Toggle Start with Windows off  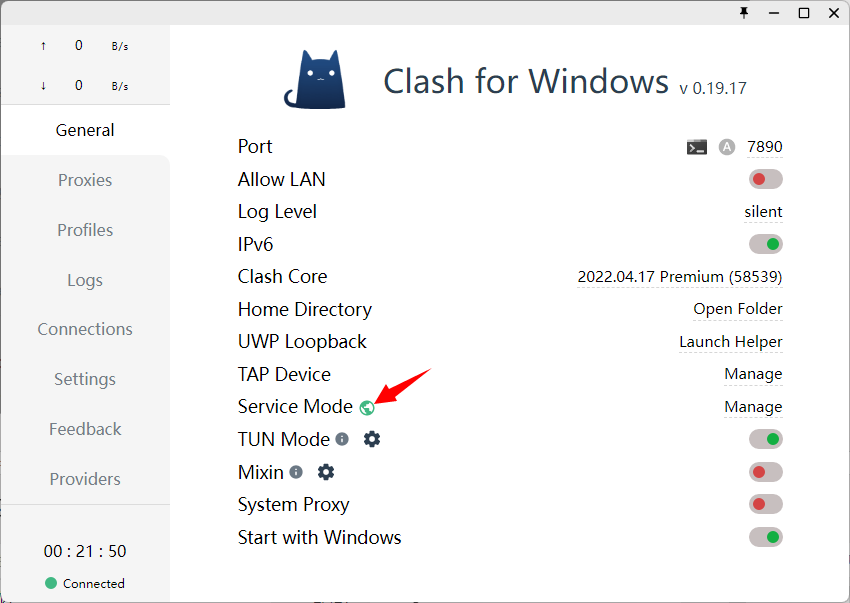click(765, 537)
